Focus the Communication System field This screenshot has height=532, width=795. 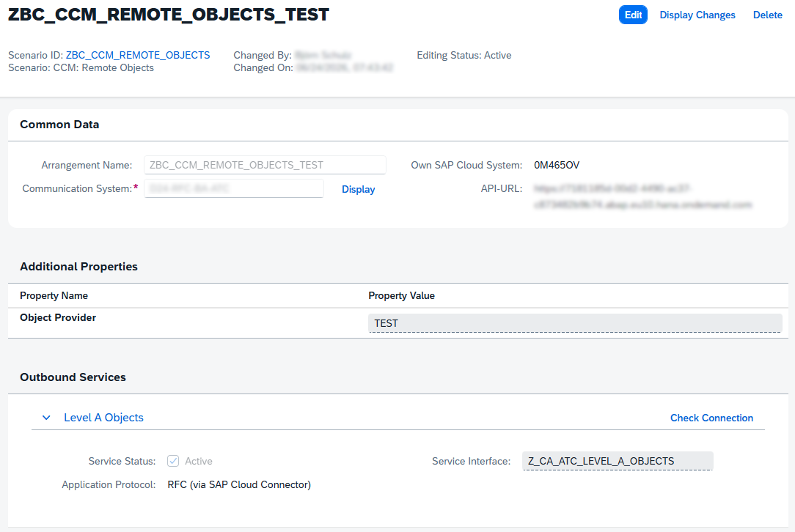point(234,188)
